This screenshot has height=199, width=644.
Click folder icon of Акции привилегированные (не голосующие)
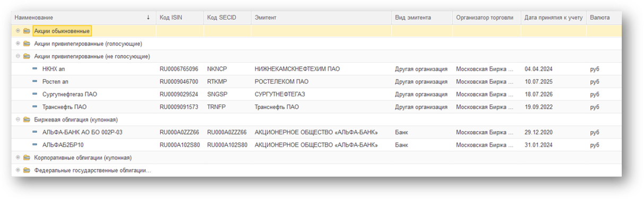27,56
